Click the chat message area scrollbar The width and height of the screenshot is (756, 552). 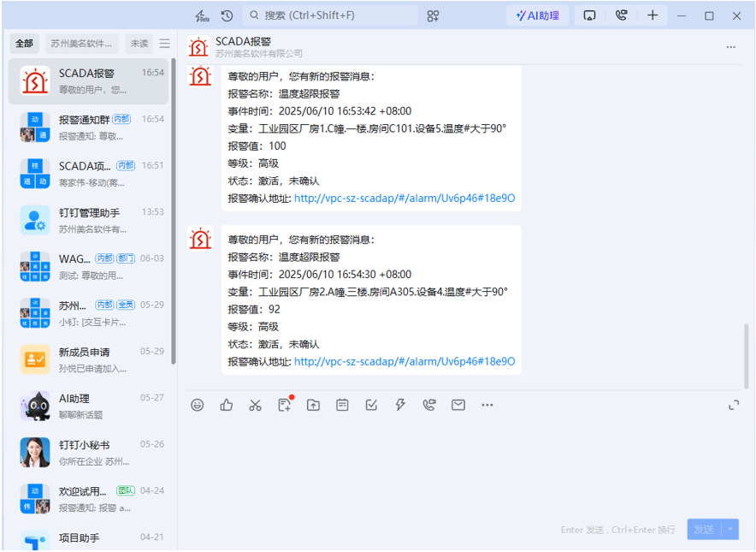click(x=745, y=355)
